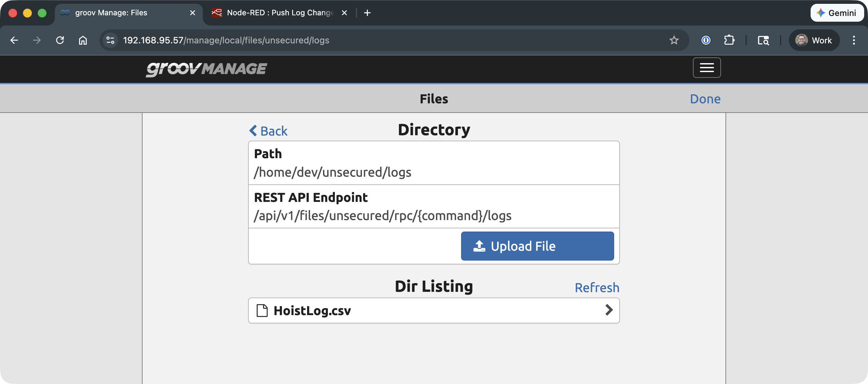Screen dimensions: 868x384
Task: Open the Chrome three-dot menu
Action: point(854,40)
